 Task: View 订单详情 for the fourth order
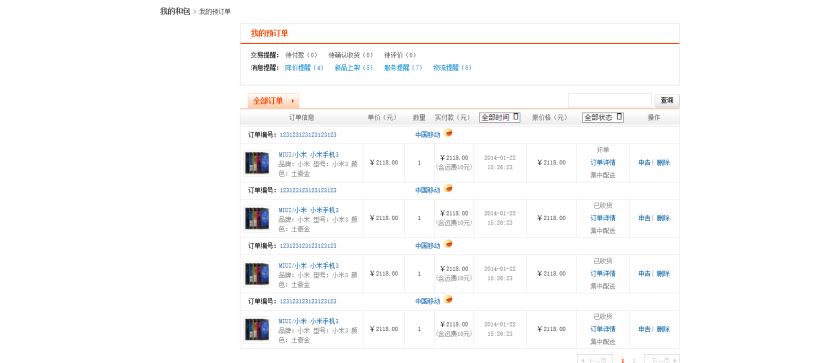tap(603, 329)
